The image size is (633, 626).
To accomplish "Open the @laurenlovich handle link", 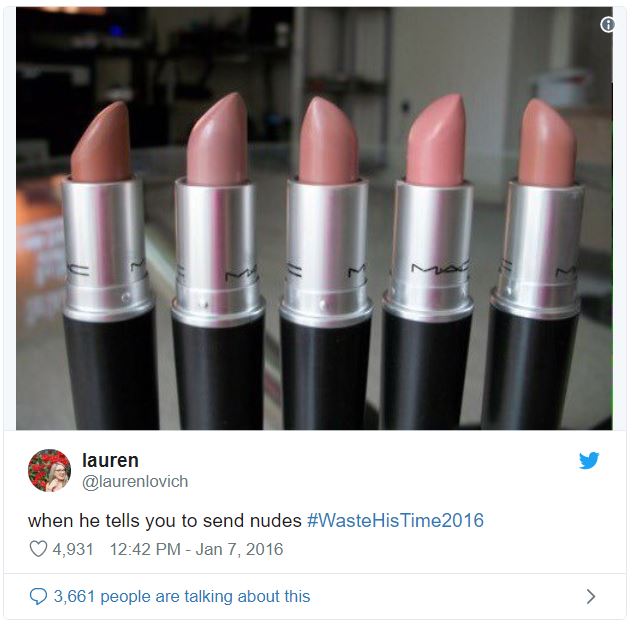I will coord(135,482).
